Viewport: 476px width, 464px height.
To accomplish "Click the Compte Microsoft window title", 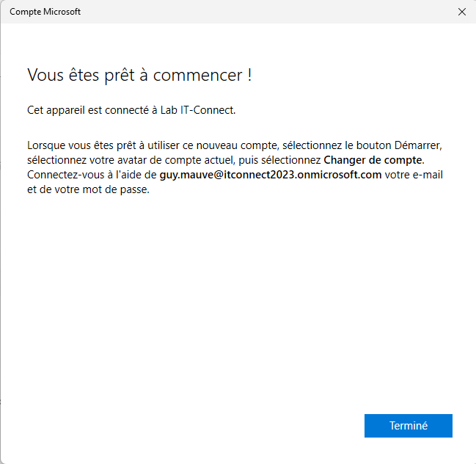I will [45, 12].
